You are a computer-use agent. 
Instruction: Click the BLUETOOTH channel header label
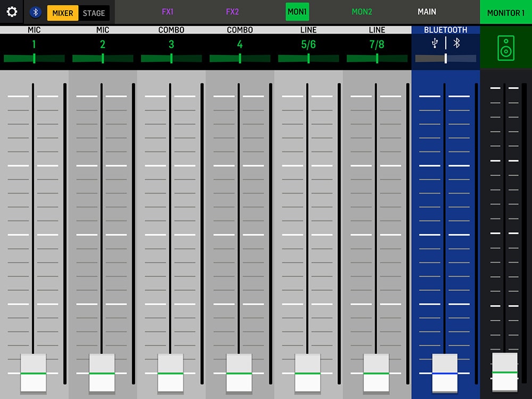coord(446,30)
